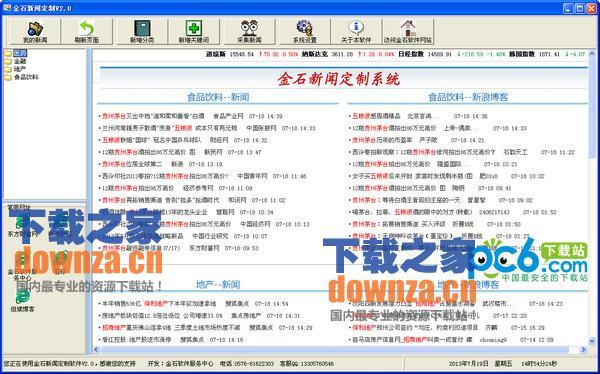Screen dimensions: 600x374
Task: Click the clock time in the status bar
Action: click(539, 364)
